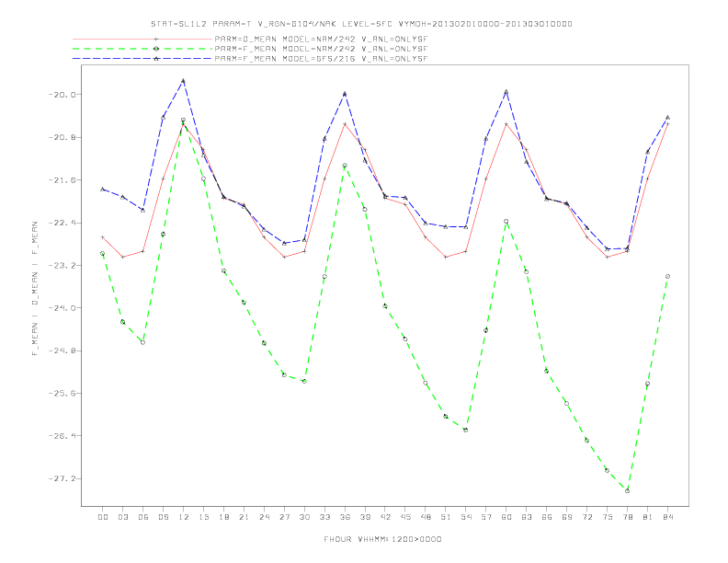The image size is (728, 563).
Task: Click the 36 forecast hour tick label
Action: [x=345, y=517]
